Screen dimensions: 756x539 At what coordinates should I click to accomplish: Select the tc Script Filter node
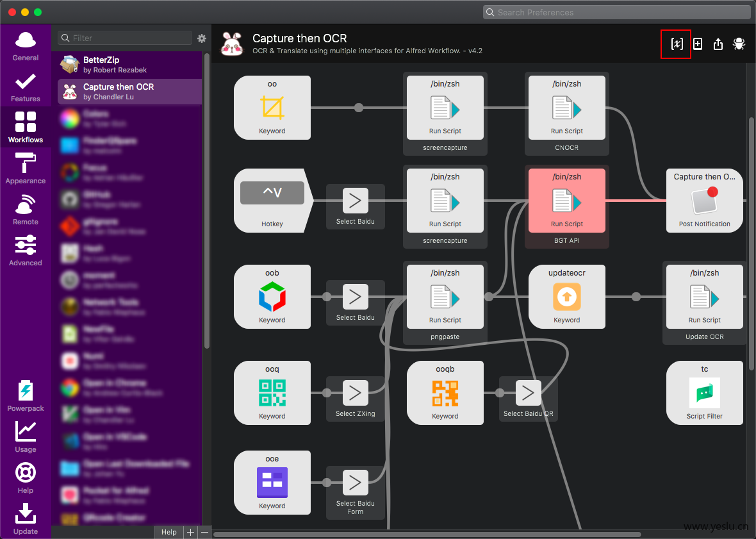(x=704, y=392)
